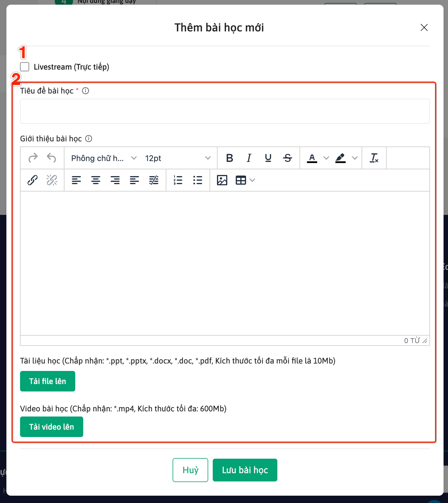Toggle italic text formatting

coord(249,158)
